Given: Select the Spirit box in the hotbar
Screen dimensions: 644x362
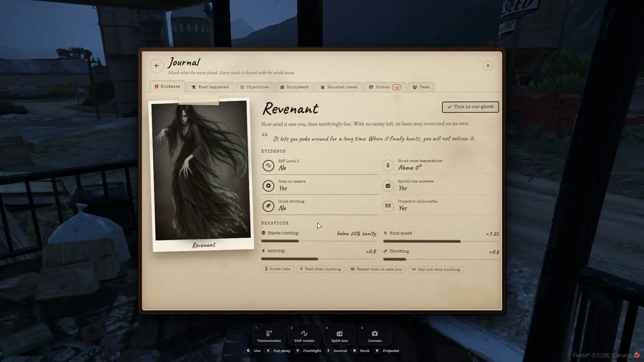Looking at the screenshot, I should [x=339, y=335].
